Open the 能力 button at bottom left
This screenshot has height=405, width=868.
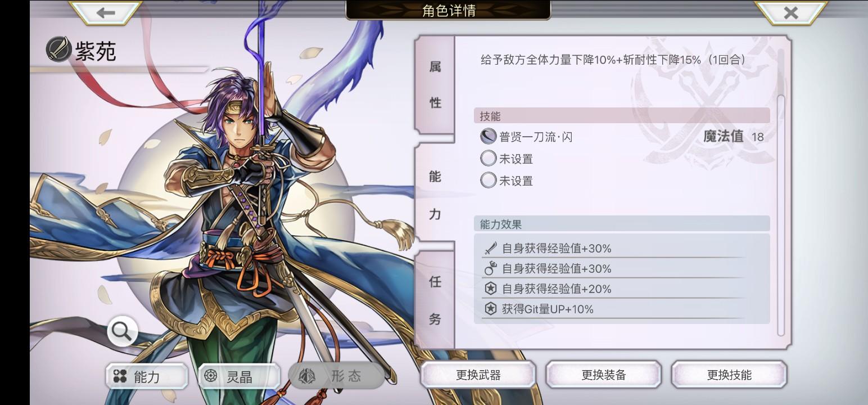click(147, 376)
